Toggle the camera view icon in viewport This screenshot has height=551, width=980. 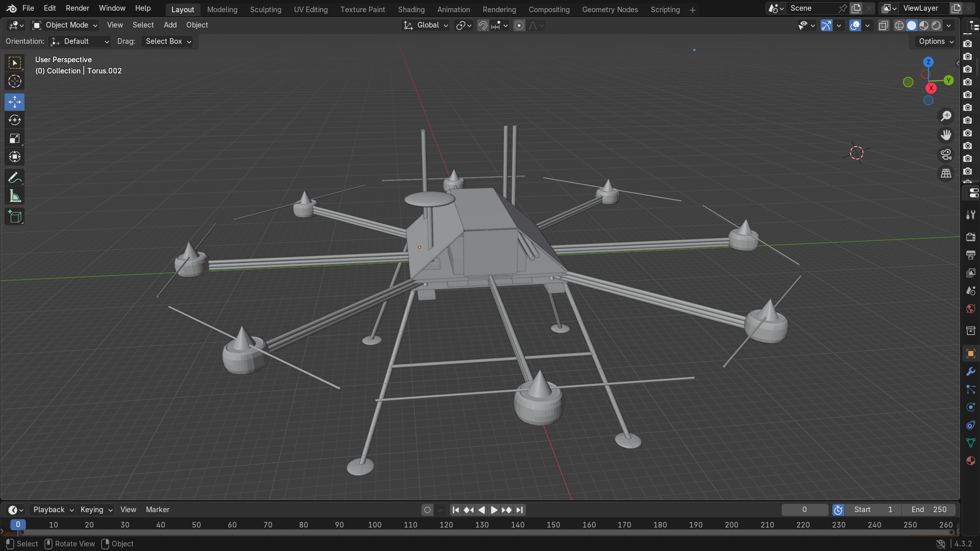tap(946, 154)
